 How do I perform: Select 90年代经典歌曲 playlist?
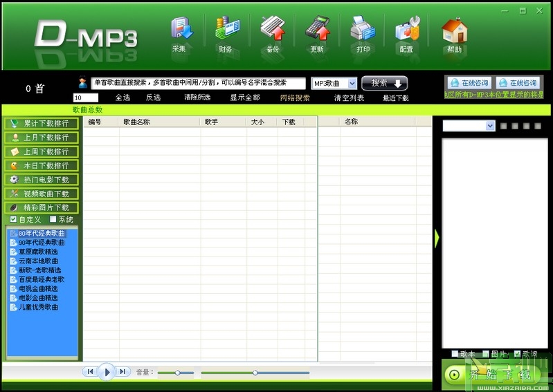(x=42, y=242)
